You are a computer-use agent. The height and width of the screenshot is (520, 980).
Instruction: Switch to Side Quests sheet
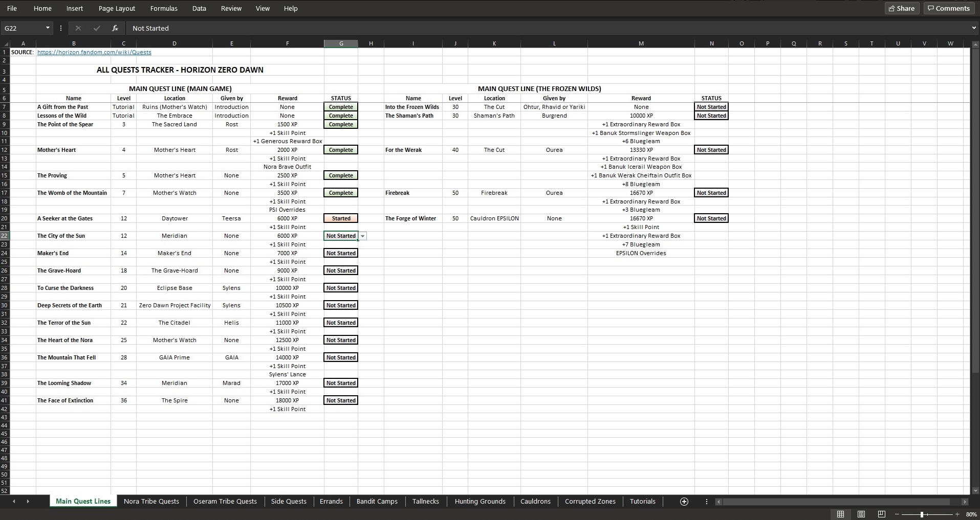[289, 502]
